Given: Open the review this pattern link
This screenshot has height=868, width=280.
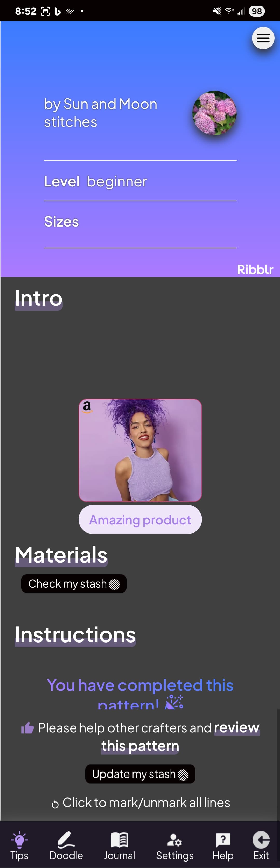Looking at the screenshot, I should pos(180,736).
